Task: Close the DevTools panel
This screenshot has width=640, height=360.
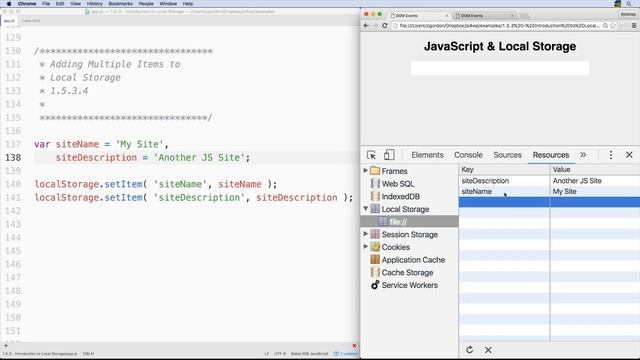Action: point(629,155)
